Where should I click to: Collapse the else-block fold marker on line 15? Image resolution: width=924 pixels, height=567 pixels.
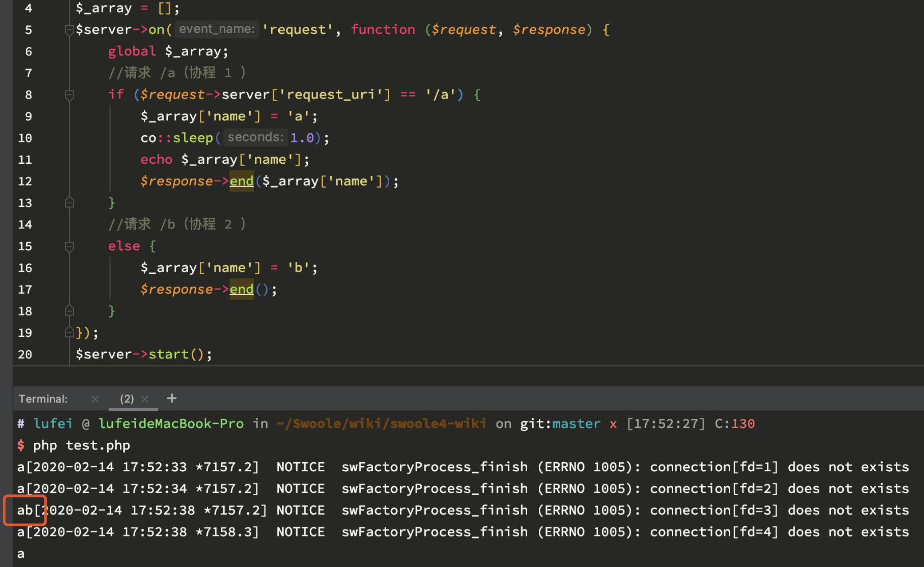69,246
